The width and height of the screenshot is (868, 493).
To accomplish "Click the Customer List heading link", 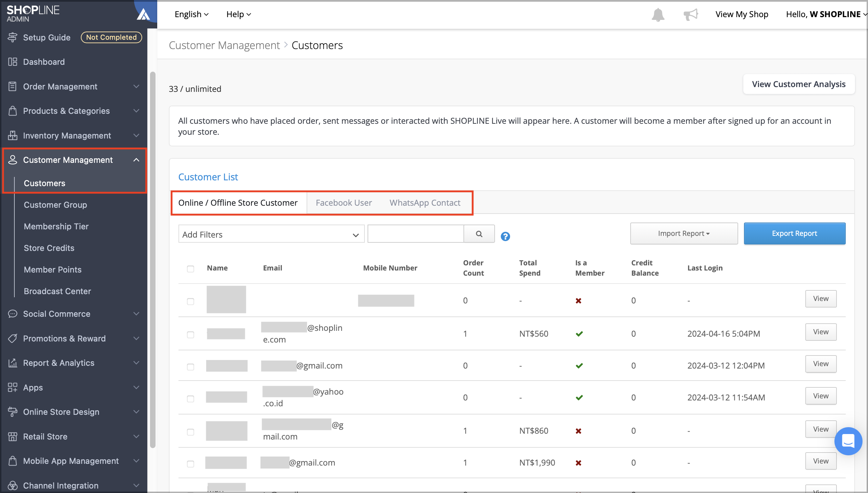I will [x=208, y=177].
